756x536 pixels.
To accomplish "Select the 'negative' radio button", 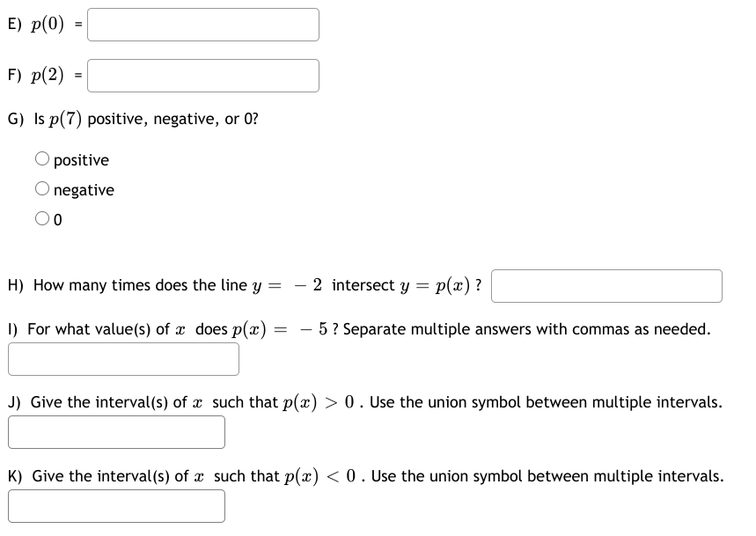I will (43, 190).
